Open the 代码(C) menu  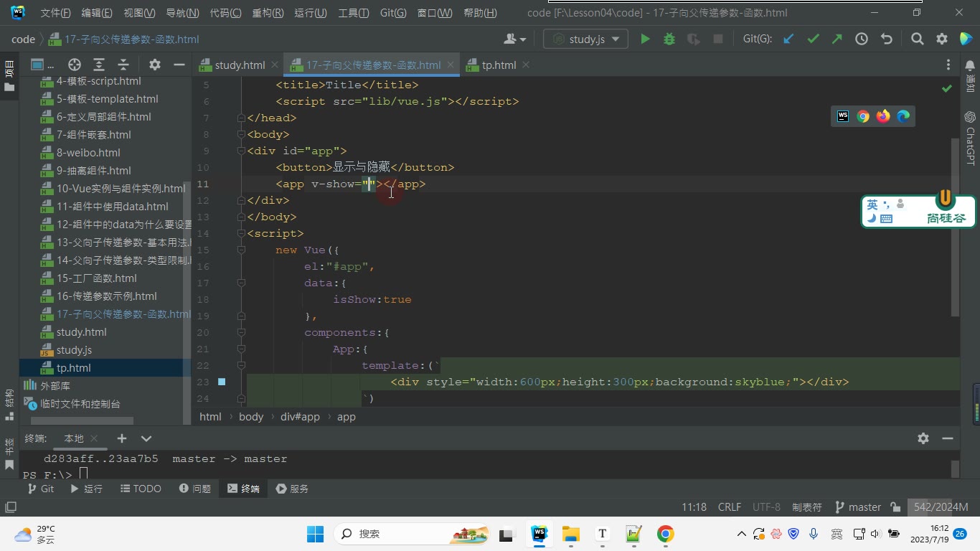[225, 13]
